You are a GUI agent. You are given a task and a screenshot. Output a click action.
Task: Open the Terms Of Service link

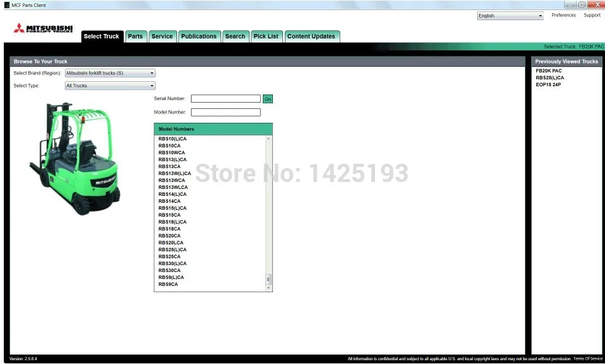click(x=587, y=358)
